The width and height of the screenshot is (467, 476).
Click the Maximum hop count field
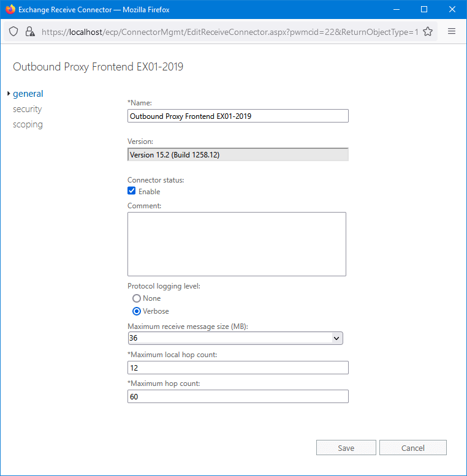238,396
